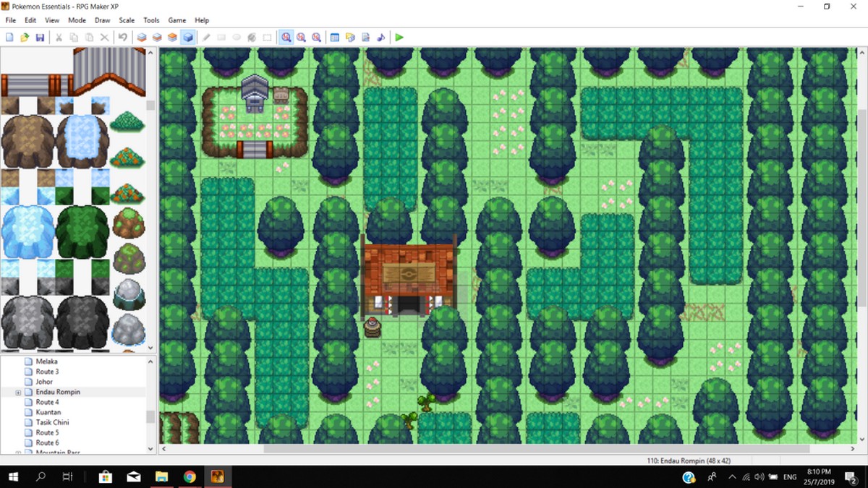The width and height of the screenshot is (868, 488).
Task: Select the Pencil drawing tool
Action: click(206, 37)
